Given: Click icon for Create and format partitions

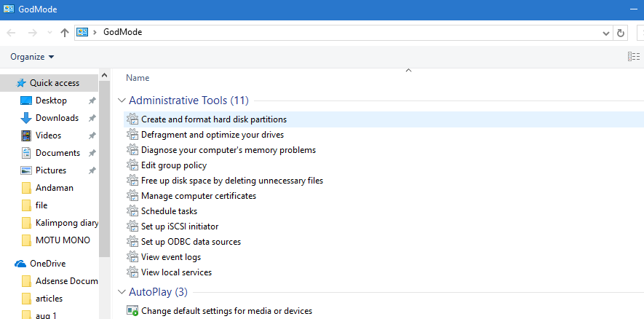Looking at the screenshot, I should (x=132, y=119).
